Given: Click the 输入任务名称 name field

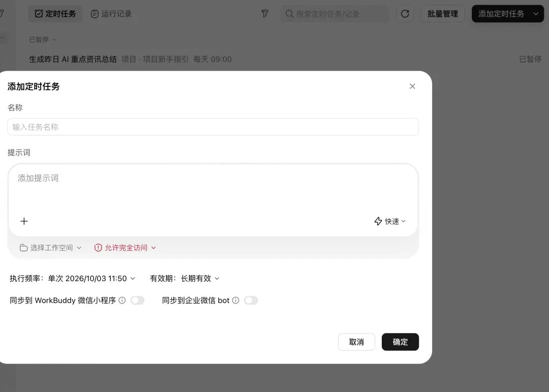Looking at the screenshot, I should (213, 127).
